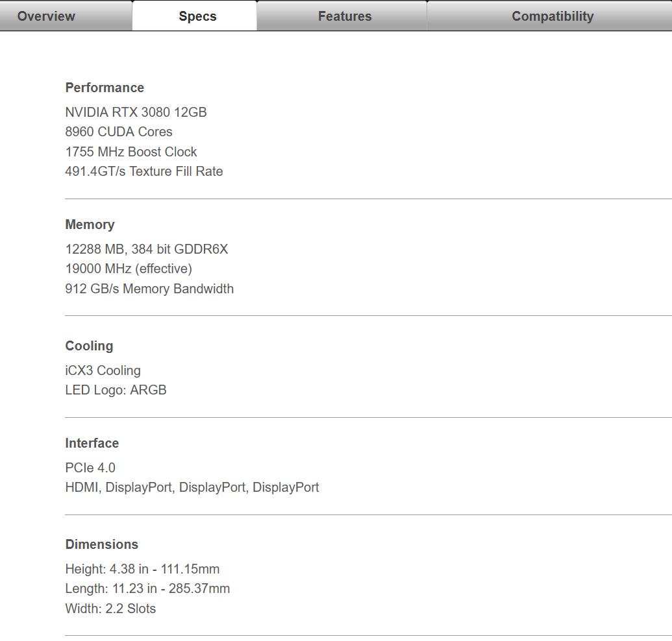
Task: Open the Features tab
Action: [342, 16]
